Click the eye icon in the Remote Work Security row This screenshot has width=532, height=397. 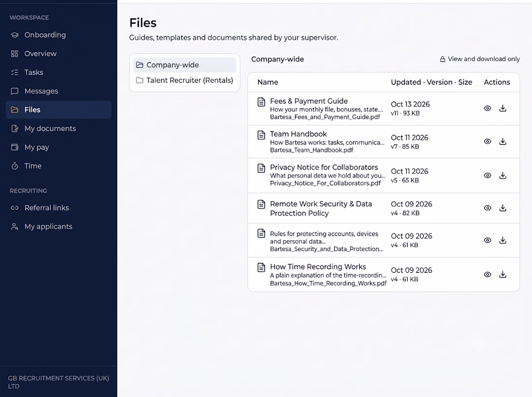(487, 208)
